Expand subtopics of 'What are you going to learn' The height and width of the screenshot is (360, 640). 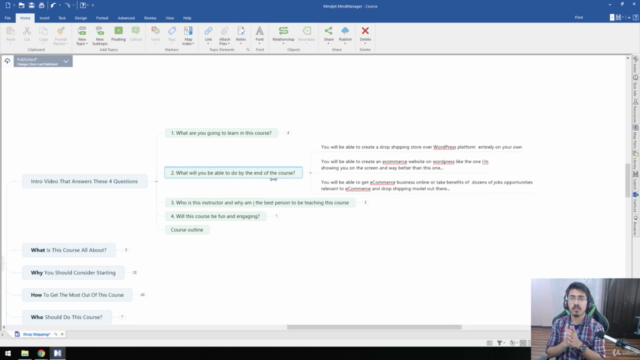pyautogui.click(x=288, y=133)
